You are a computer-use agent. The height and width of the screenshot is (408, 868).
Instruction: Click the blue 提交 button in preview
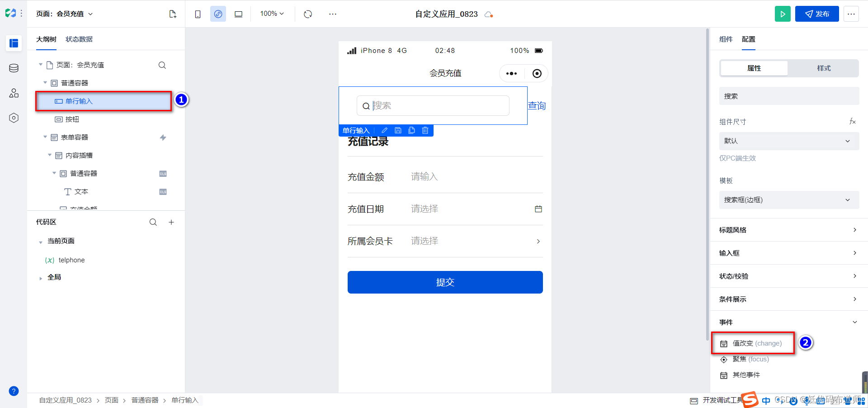coord(445,282)
